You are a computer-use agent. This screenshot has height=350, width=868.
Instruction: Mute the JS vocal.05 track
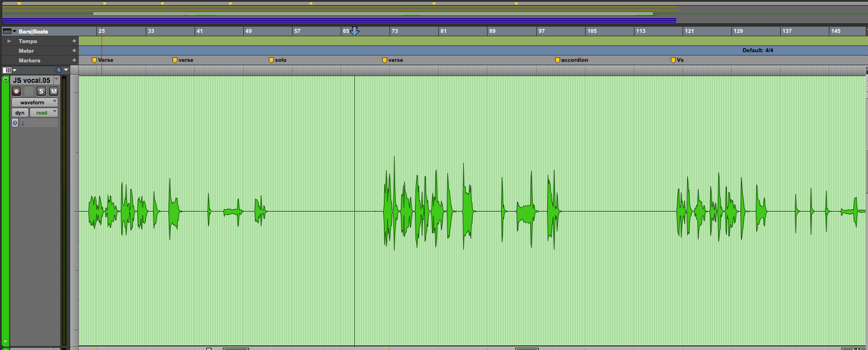tap(54, 91)
